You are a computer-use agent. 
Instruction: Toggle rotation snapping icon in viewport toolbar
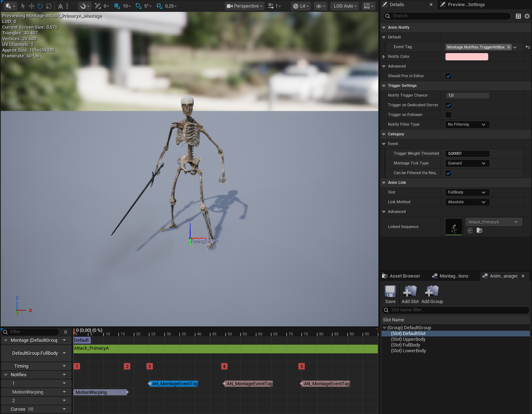coord(138,6)
